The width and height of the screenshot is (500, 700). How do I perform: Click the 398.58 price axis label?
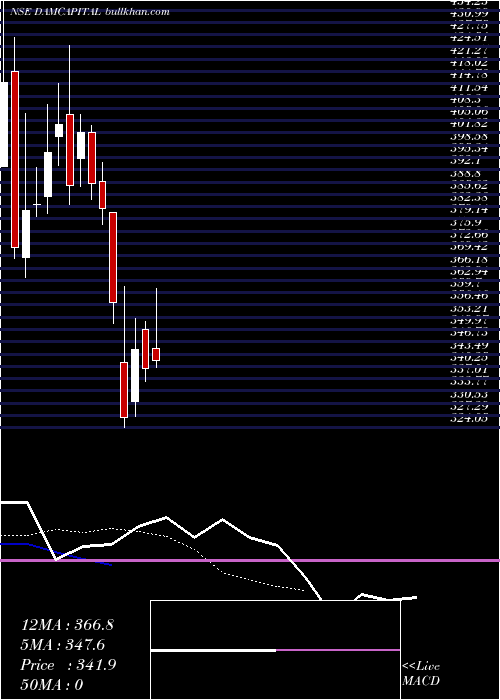click(469, 136)
